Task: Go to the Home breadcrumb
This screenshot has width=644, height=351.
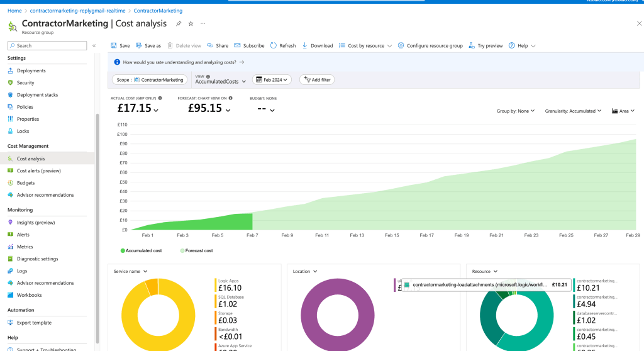Action: click(x=14, y=11)
